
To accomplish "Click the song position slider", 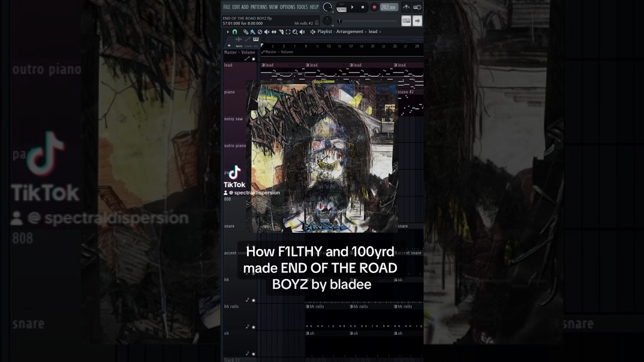I will pyautogui.click(x=367, y=21).
